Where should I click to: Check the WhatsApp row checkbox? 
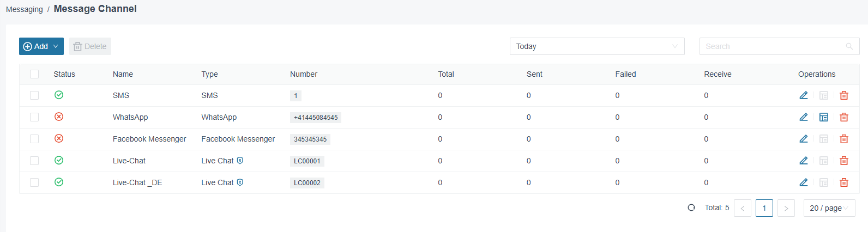click(34, 117)
